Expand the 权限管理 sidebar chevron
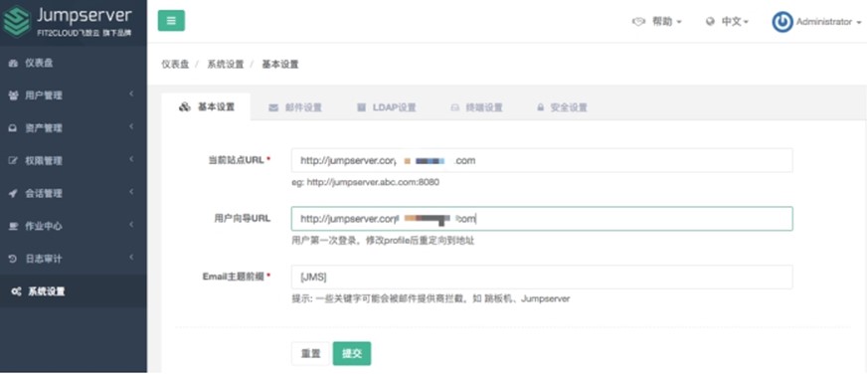This screenshot has width=868, height=374. 131,160
